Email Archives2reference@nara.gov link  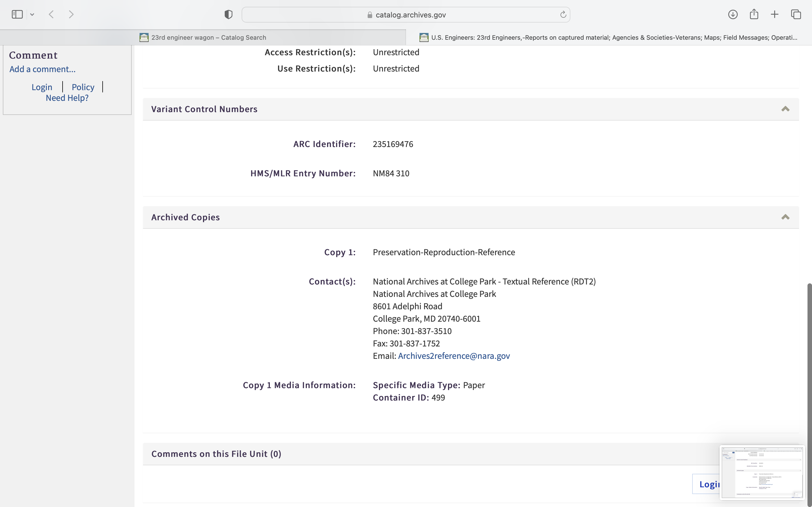454,356
